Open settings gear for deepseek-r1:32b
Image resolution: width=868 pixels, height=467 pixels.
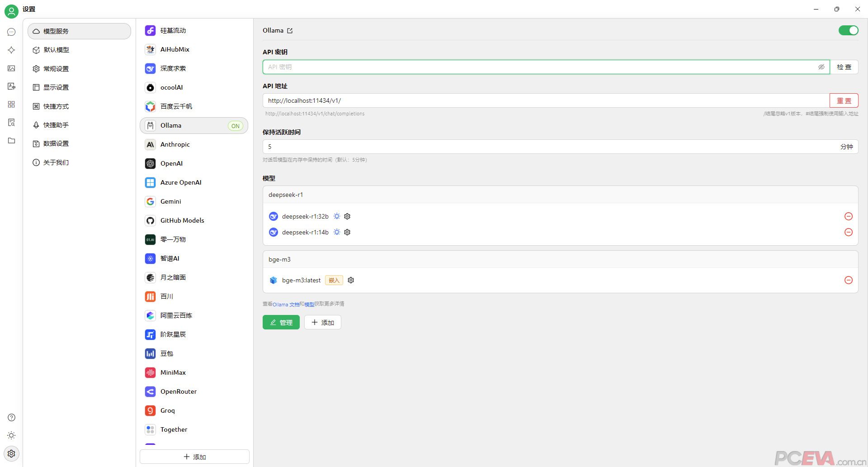(347, 216)
